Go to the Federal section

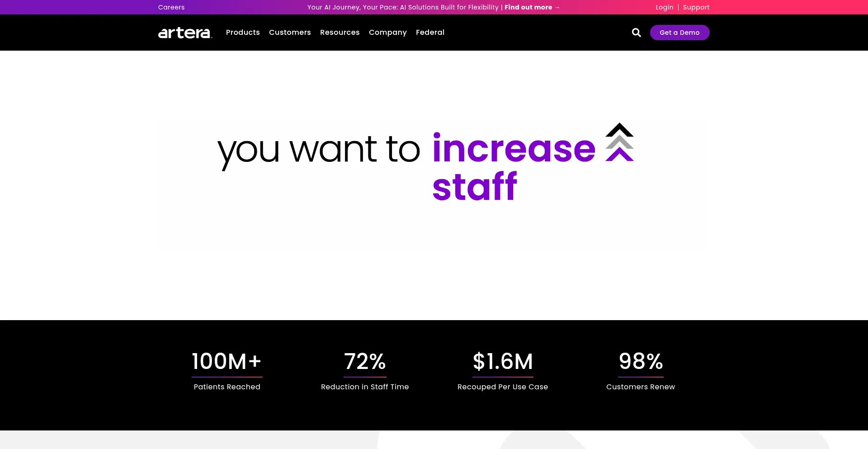(x=430, y=33)
